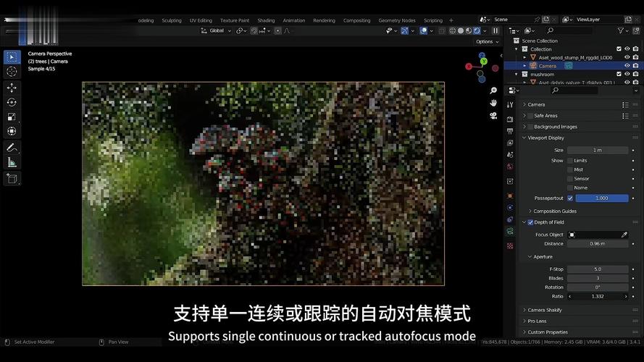Switch to the Shading workspace tab
Image resolution: width=644 pixels, height=362 pixels.
(x=266, y=20)
